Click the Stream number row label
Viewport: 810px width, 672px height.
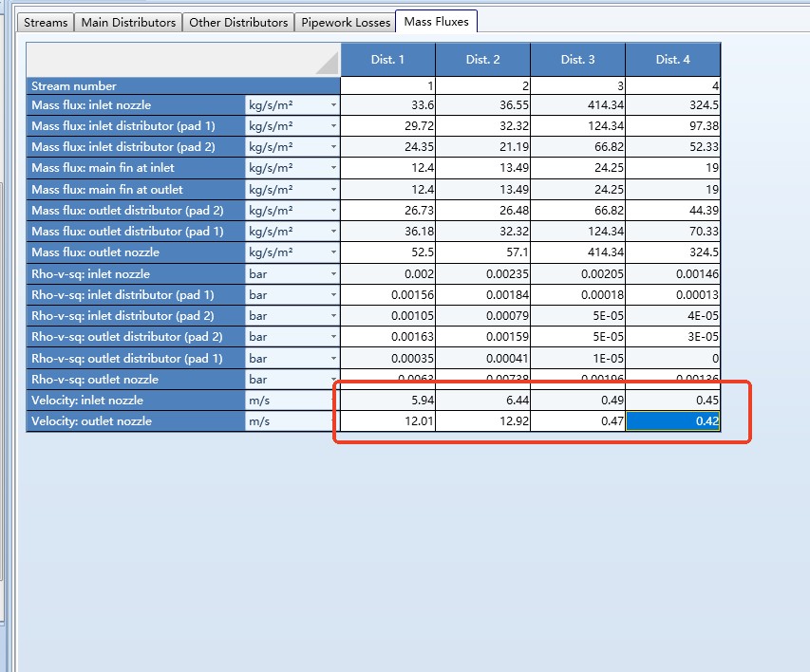(182, 85)
